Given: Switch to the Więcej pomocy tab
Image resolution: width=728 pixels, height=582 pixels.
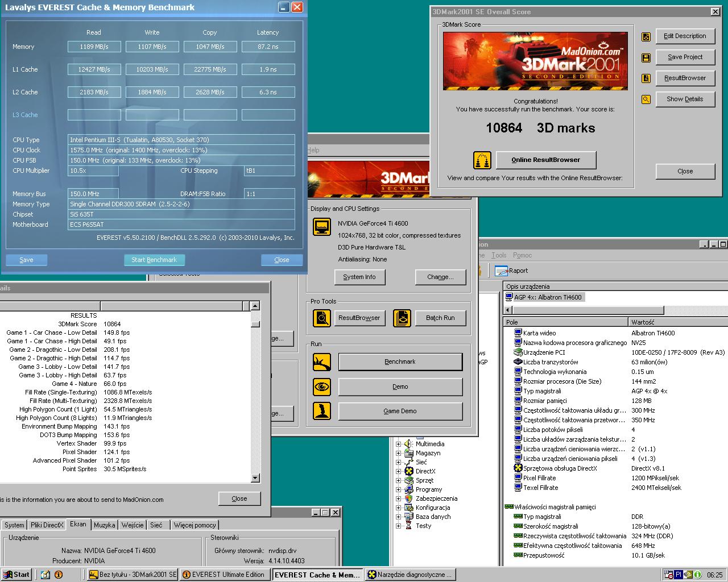Looking at the screenshot, I should 195,525.
